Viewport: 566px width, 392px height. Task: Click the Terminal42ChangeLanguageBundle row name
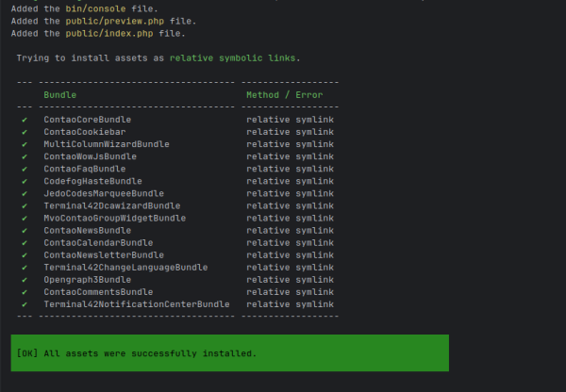(125, 268)
